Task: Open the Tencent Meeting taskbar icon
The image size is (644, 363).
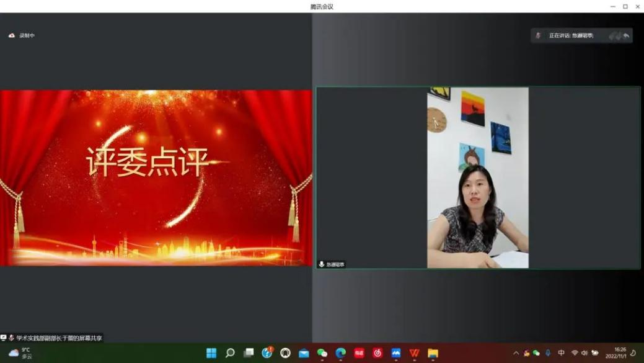Action: (x=395, y=353)
